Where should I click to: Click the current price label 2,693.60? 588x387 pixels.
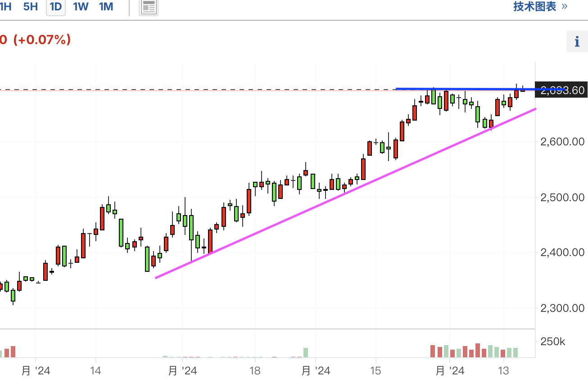pos(561,90)
